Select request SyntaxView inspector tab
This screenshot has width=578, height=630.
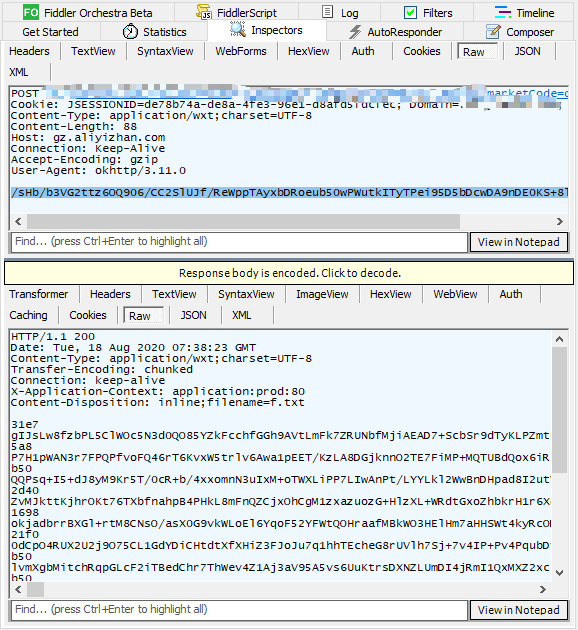pyautogui.click(x=165, y=51)
